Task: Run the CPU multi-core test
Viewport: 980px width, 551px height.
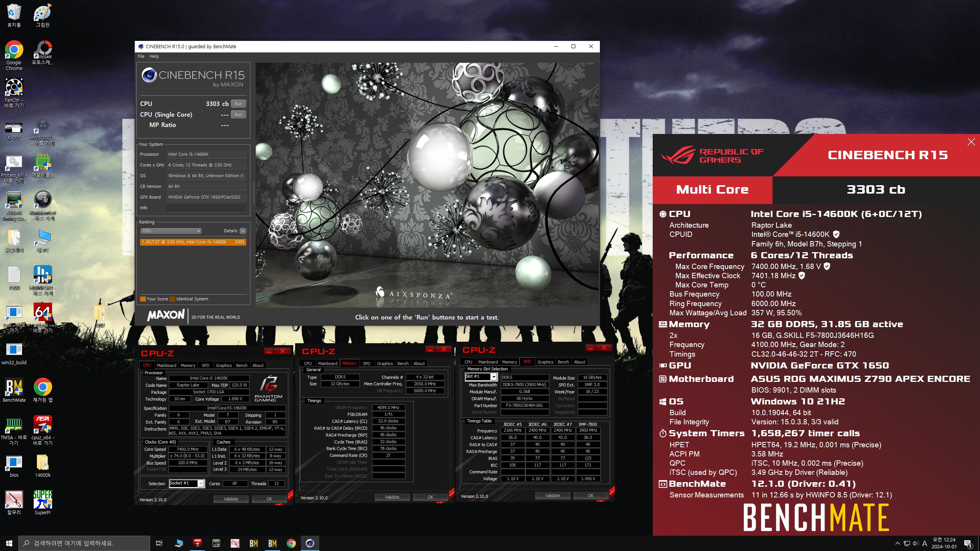Action: click(238, 104)
